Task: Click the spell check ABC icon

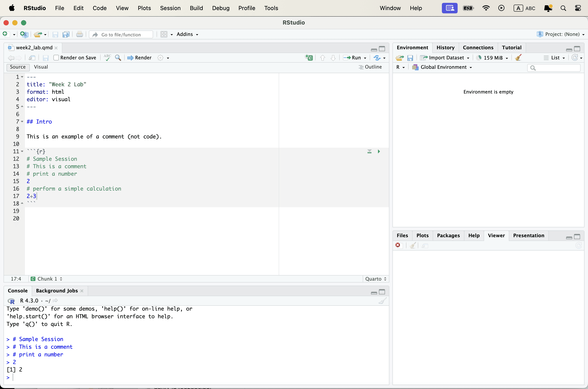Action: tap(107, 58)
